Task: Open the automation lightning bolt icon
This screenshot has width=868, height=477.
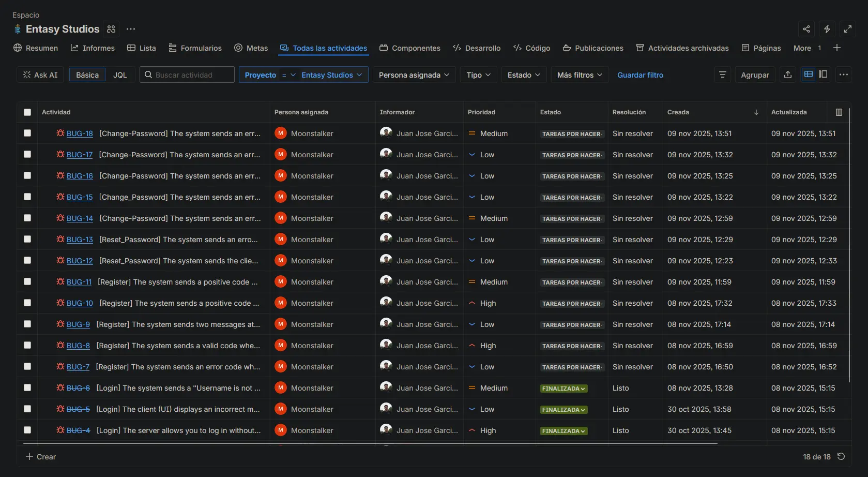Action: coord(827,29)
